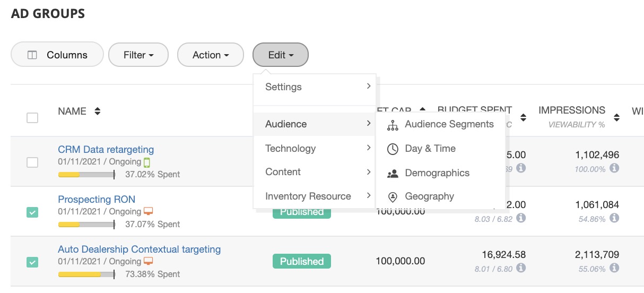Click the Demographics people icon
Screen dimensions: 644x293
click(x=393, y=174)
